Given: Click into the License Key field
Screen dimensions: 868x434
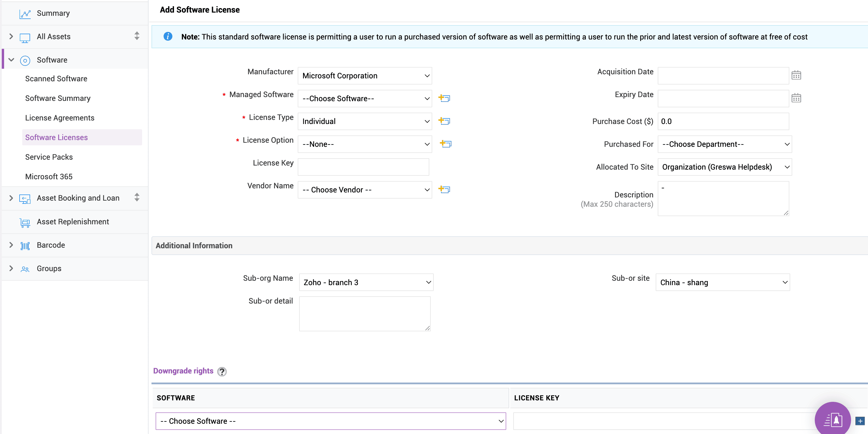Looking at the screenshot, I should click(x=364, y=167).
